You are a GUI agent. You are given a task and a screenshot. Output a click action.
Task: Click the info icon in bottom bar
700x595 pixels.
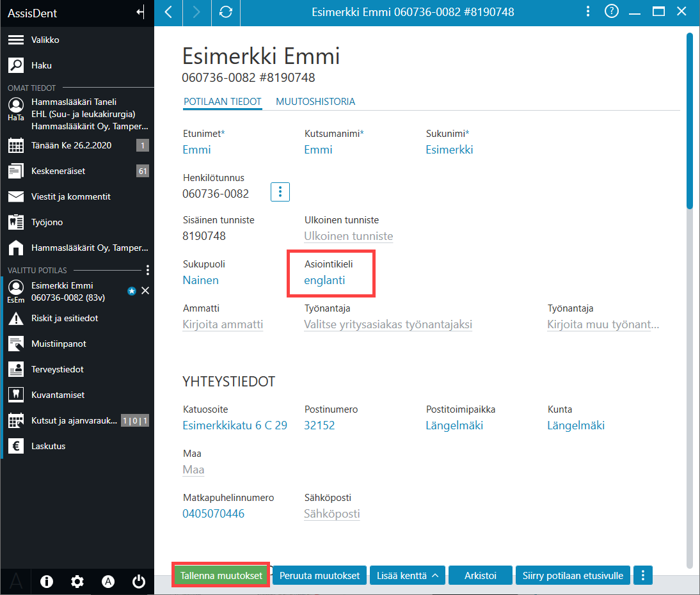(x=47, y=581)
